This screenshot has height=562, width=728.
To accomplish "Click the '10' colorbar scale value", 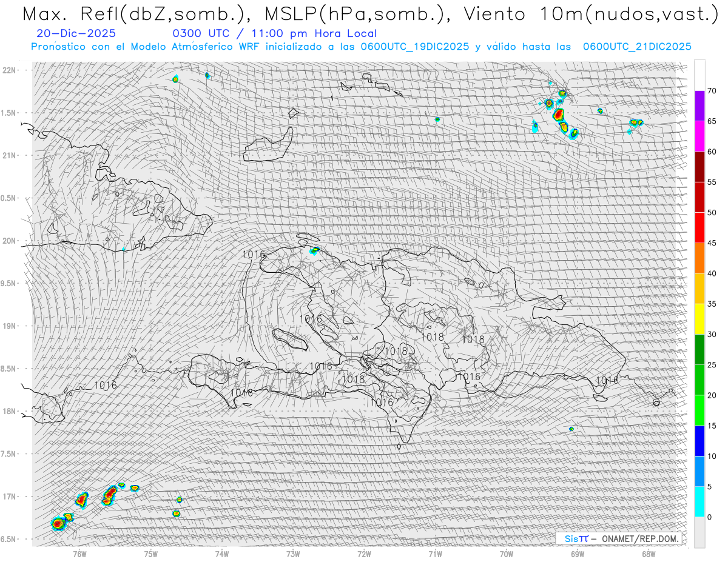I will (712, 456).
